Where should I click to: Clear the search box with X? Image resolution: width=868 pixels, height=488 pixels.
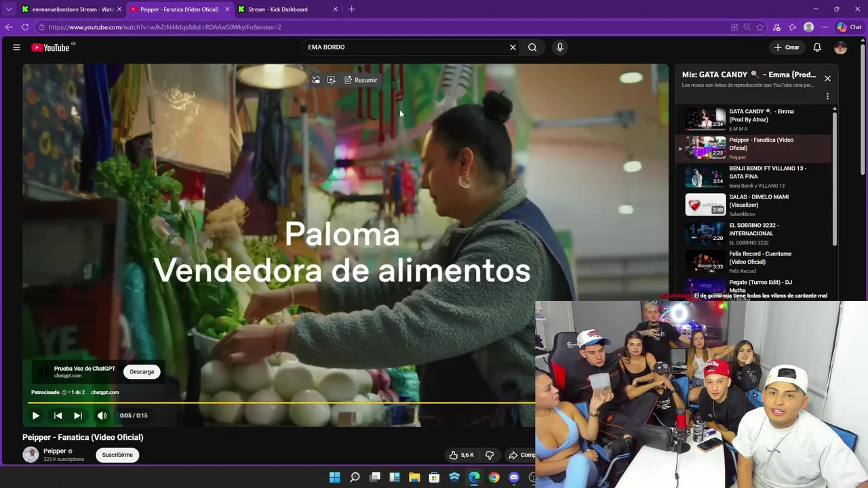(x=513, y=47)
